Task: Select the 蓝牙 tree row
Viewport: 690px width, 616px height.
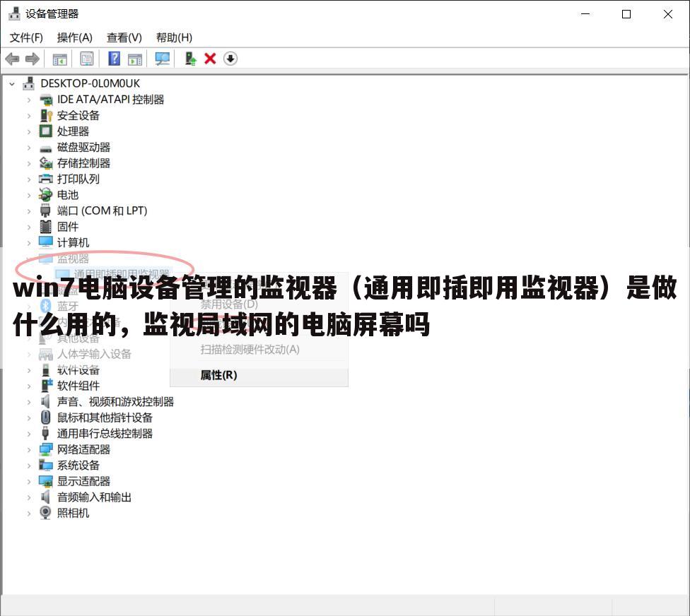Action: (68, 306)
